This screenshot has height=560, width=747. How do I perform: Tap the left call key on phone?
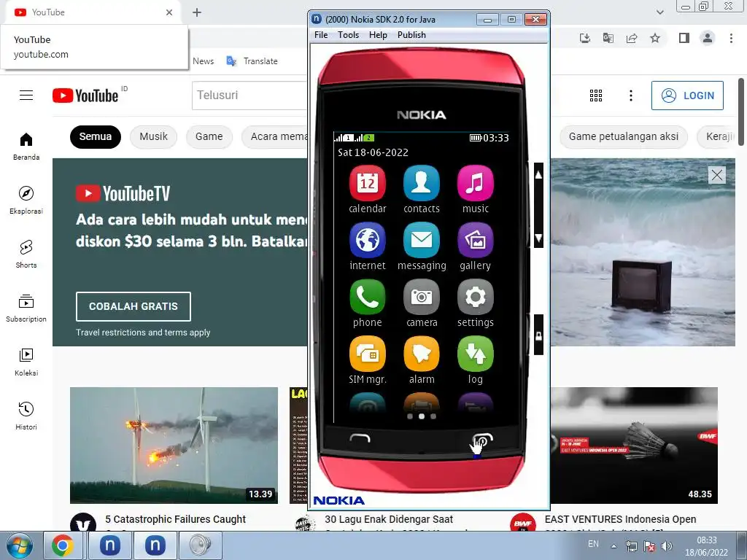pyautogui.click(x=360, y=438)
